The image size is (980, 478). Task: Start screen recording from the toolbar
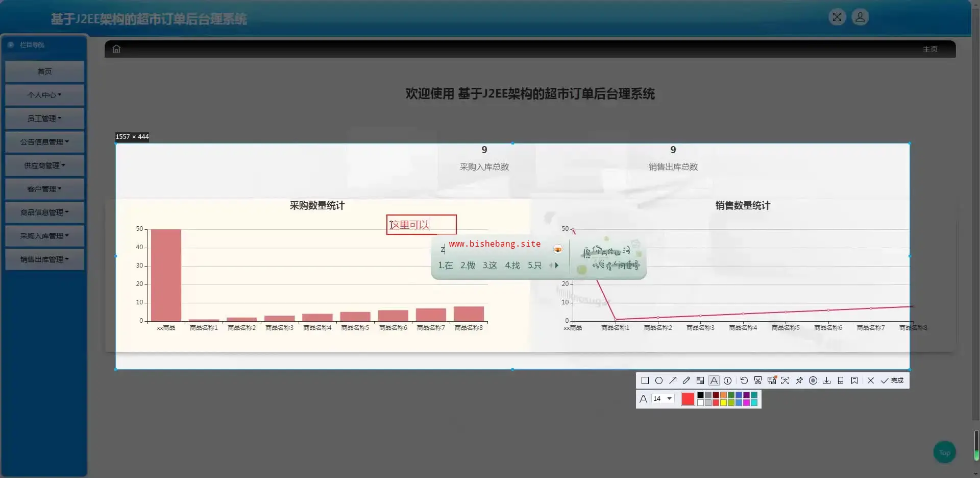coord(813,380)
